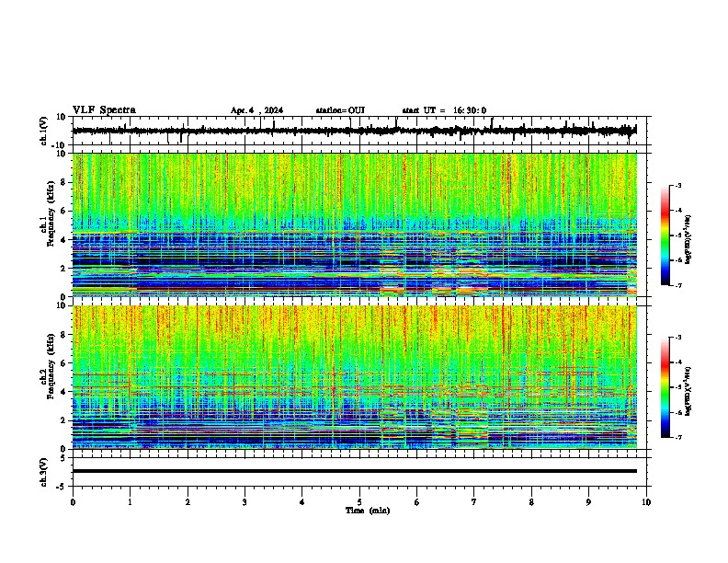Click the "6" kHz tick on ch.2 spectrogram axis
The image size is (728, 563).
[x=64, y=363]
